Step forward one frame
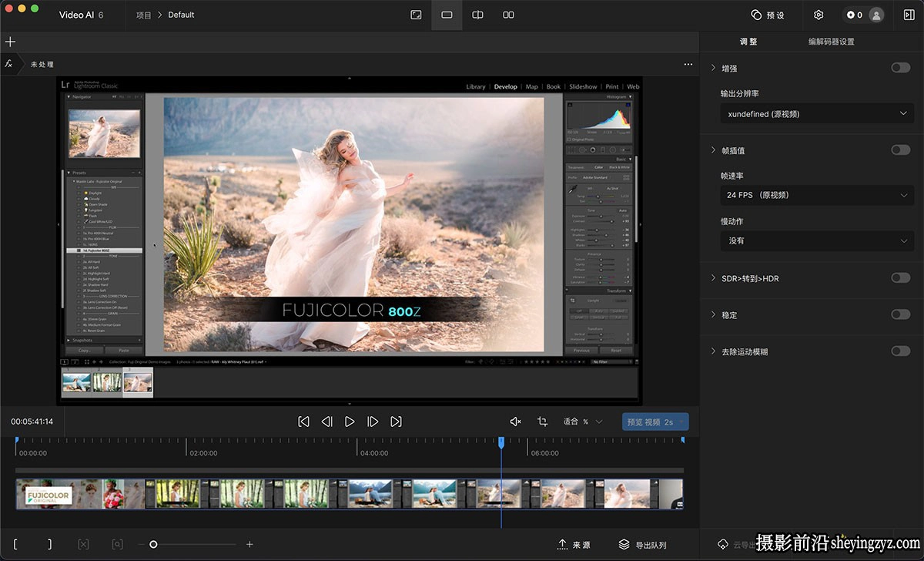 (373, 422)
